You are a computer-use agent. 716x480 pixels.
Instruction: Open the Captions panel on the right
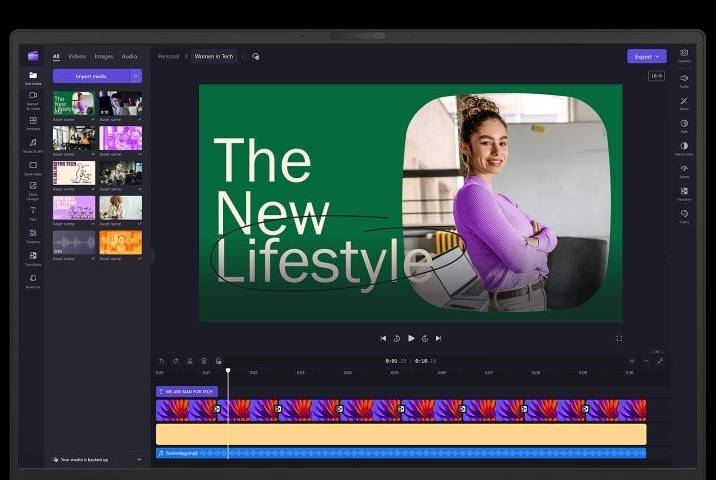[684, 55]
